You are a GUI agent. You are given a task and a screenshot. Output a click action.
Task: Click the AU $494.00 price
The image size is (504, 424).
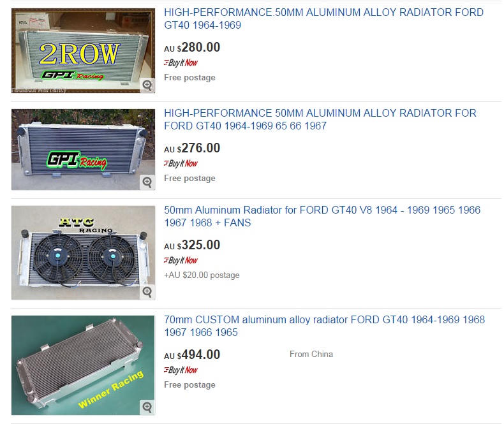[192, 355]
